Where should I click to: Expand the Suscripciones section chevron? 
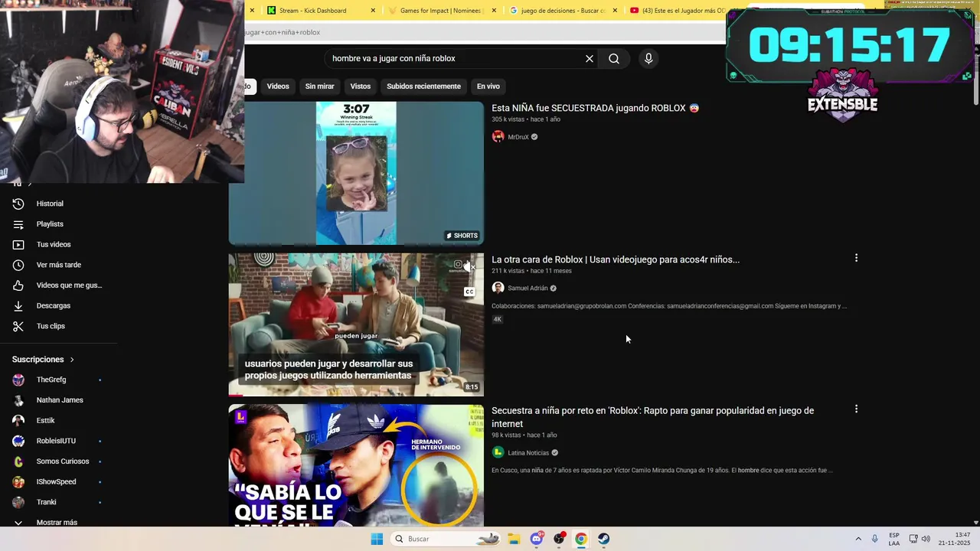(x=72, y=360)
